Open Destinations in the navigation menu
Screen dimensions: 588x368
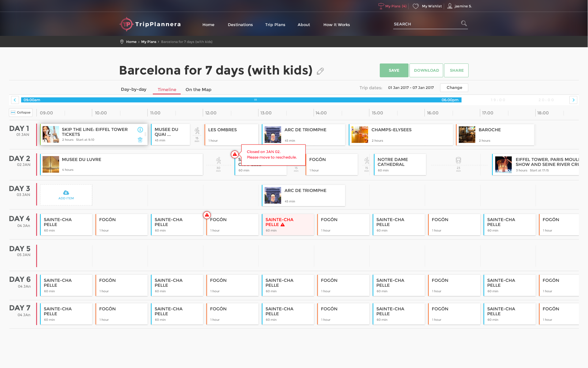coord(240,25)
